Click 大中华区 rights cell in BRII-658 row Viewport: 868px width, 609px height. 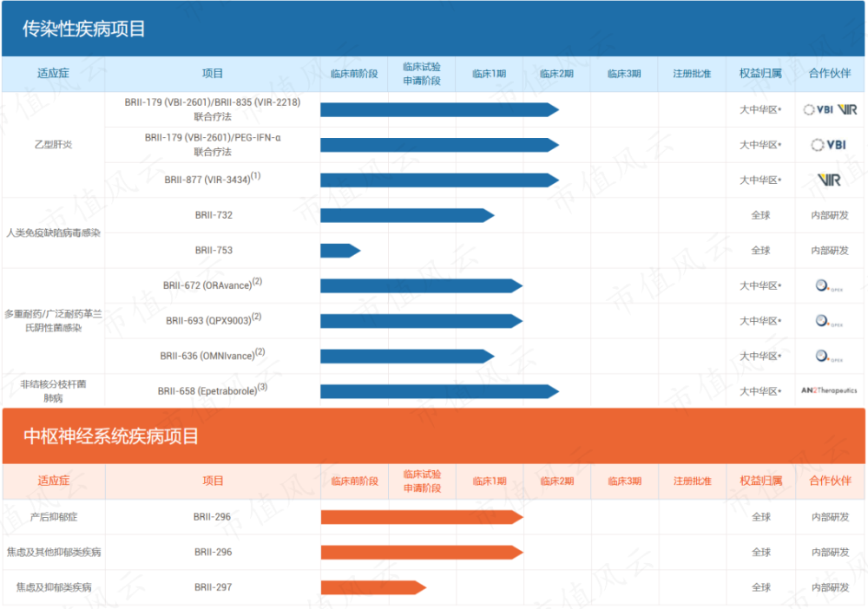(760, 391)
